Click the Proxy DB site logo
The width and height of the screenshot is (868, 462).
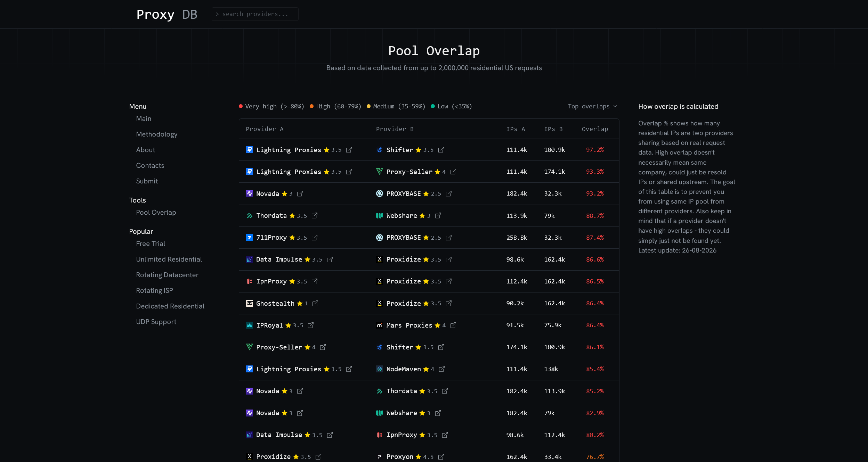[x=167, y=14]
